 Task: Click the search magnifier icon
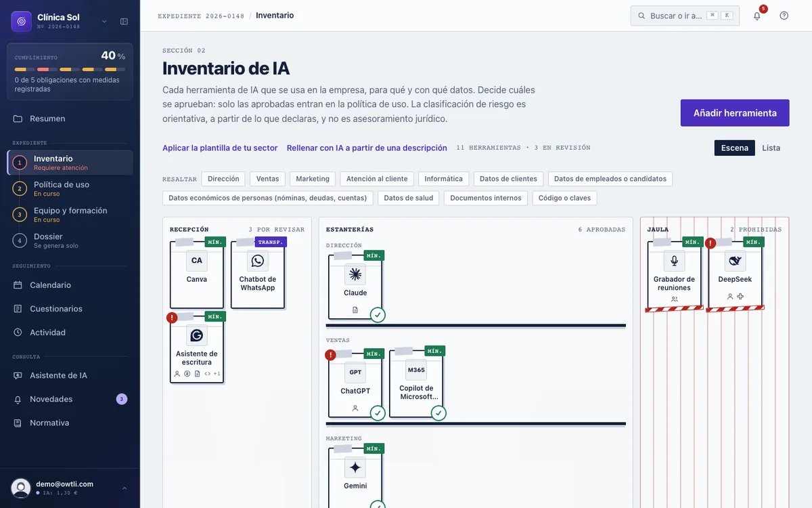(641, 16)
